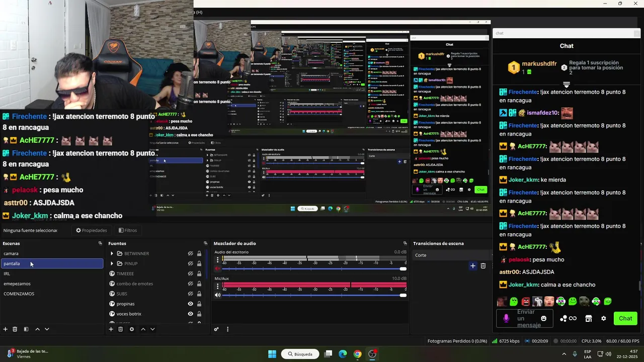Viewport: 644px width, 362px height.
Task: Hide the propinas source
Action: pyautogui.click(x=191, y=304)
